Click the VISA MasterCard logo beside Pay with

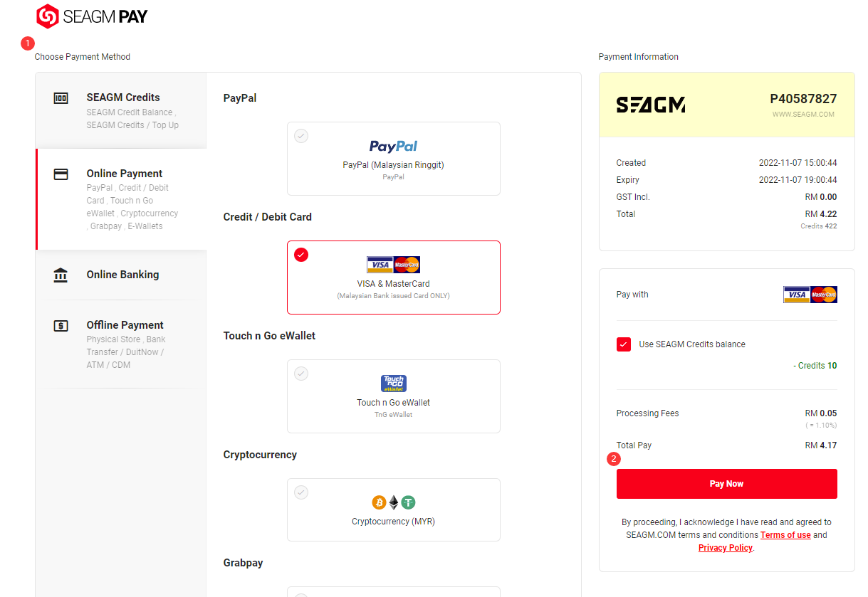(810, 295)
